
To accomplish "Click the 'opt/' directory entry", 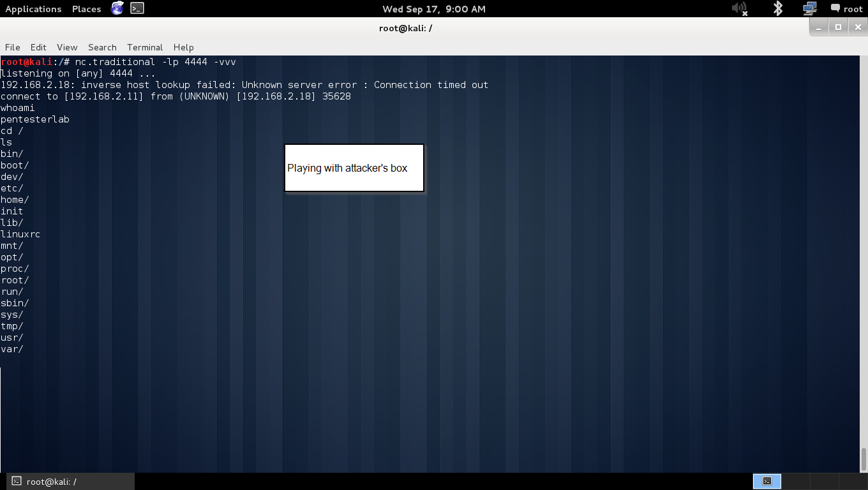I will pyautogui.click(x=12, y=257).
